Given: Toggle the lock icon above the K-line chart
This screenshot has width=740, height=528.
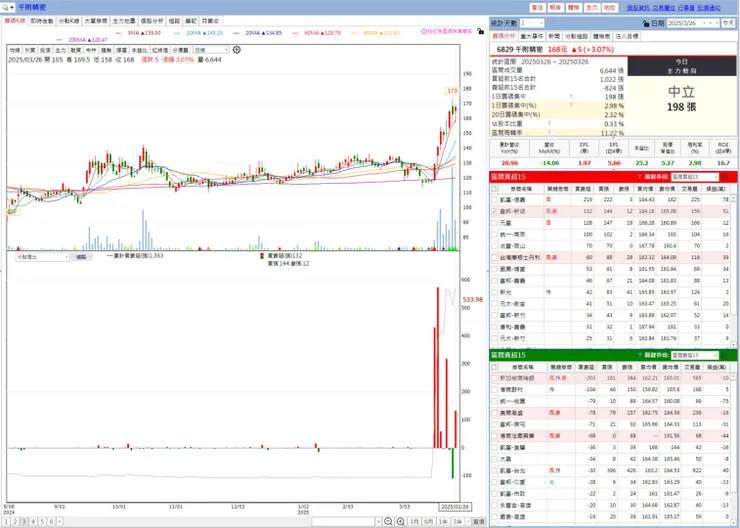Looking at the screenshot, I should [480, 31].
